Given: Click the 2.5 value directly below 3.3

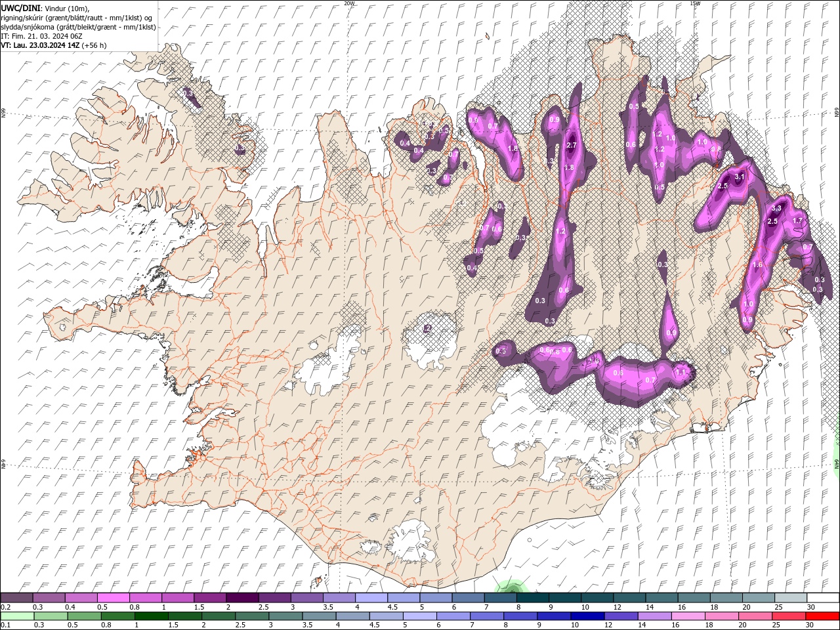Looking at the screenshot, I should [772, 222].
